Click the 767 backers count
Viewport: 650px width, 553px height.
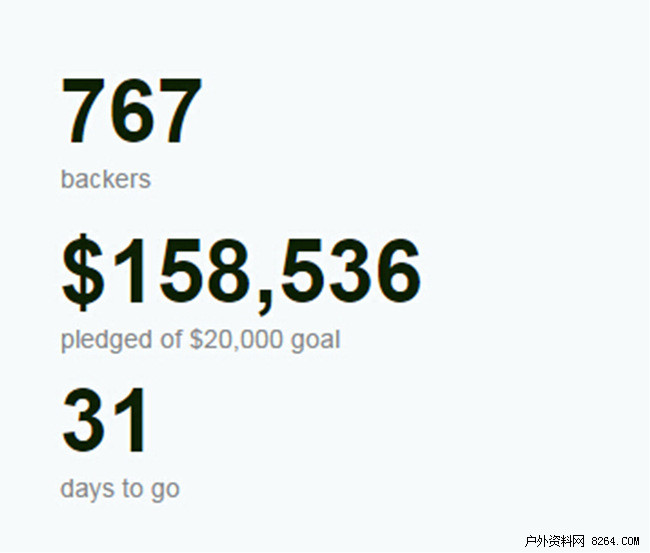pos(132,112)
